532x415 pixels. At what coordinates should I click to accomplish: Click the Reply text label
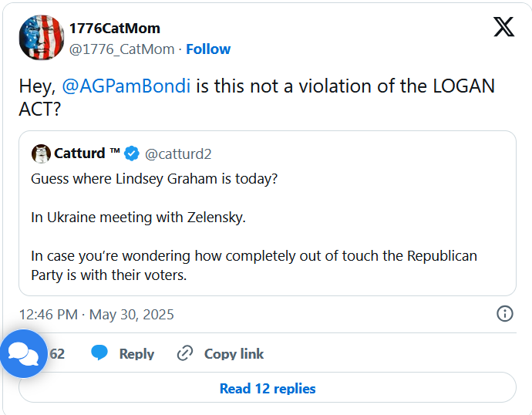click(136, 354)
